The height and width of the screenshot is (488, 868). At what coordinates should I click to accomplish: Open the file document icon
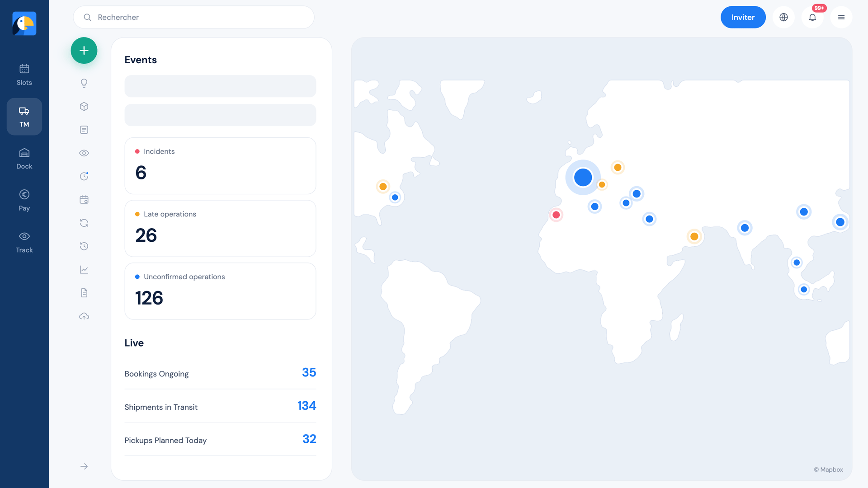point(84,293)
